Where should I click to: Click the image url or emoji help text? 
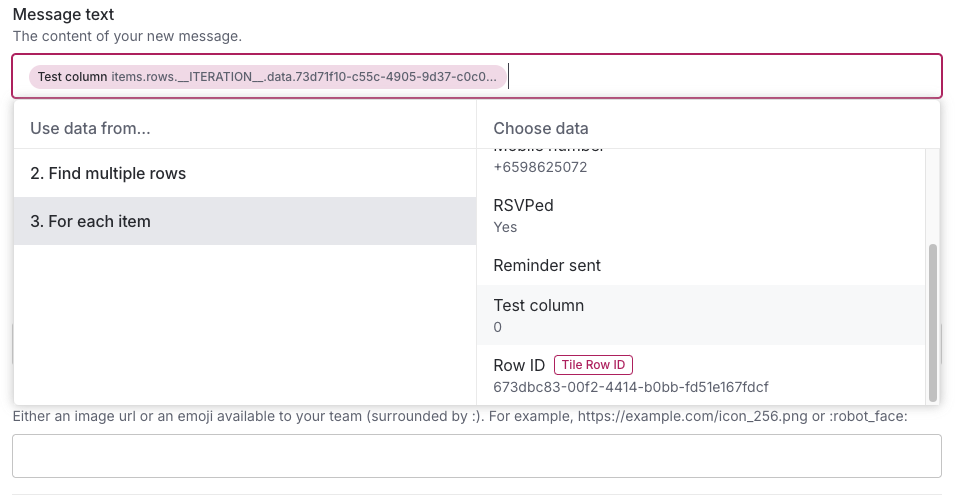coord(459,416)
